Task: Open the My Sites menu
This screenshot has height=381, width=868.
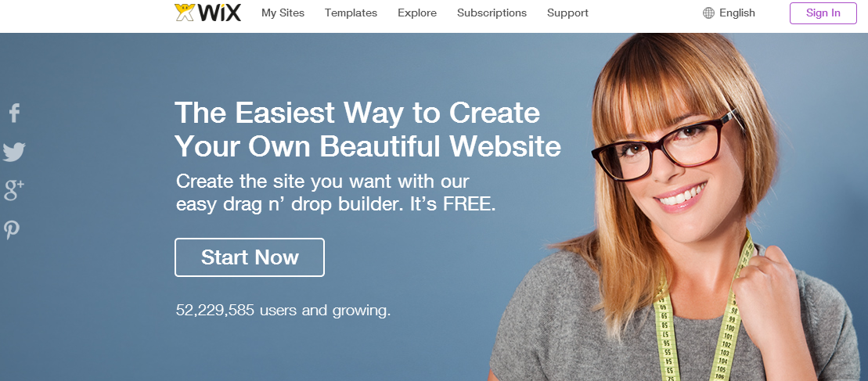Action: coord(283,13)
